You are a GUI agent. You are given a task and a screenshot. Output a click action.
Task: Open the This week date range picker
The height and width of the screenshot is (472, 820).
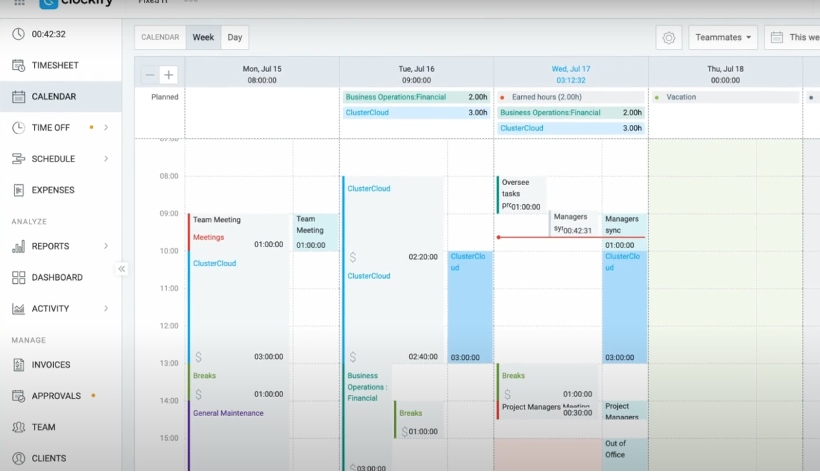coord(792,38)
